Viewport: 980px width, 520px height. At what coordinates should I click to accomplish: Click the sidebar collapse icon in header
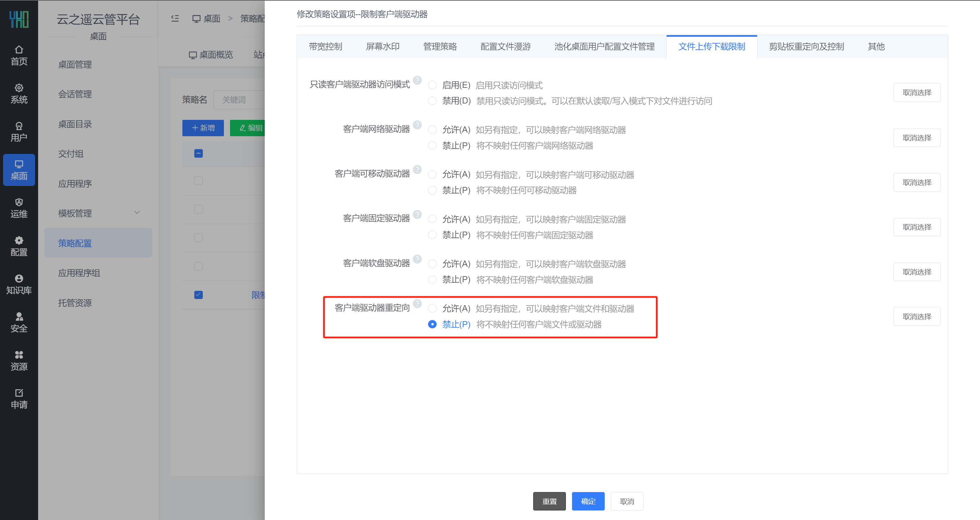pyautogui.click(x=175, y=18)
